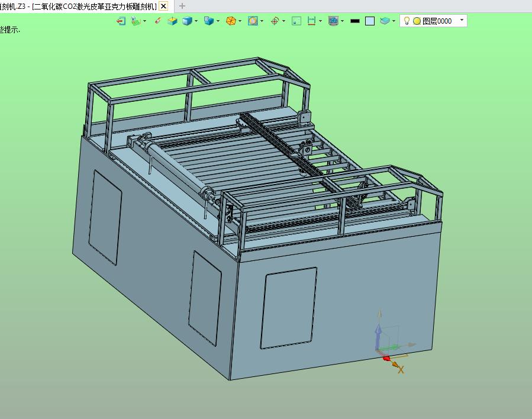Open dropdown beside the sketch plane icon
The height and width of the screenshot is (419, 532).
145,21
